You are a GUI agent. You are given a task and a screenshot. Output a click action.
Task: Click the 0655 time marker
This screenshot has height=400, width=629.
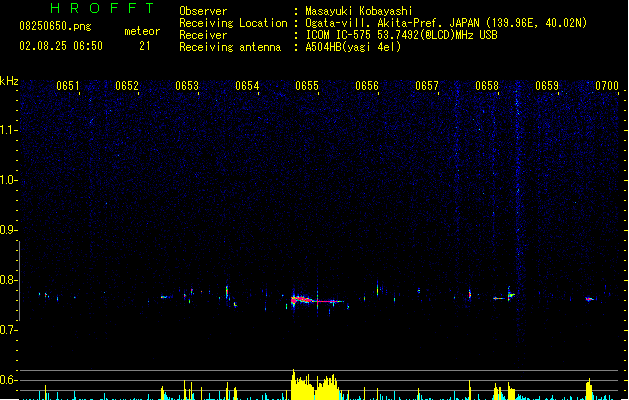pos(307,86)
